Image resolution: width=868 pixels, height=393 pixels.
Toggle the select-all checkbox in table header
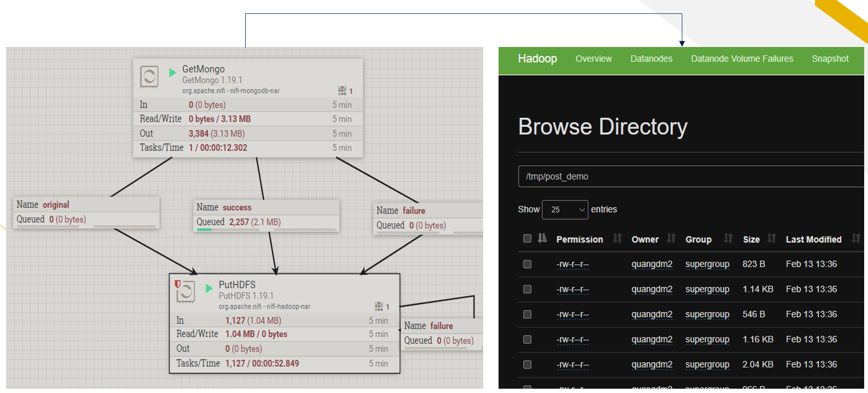click(527, 238)
